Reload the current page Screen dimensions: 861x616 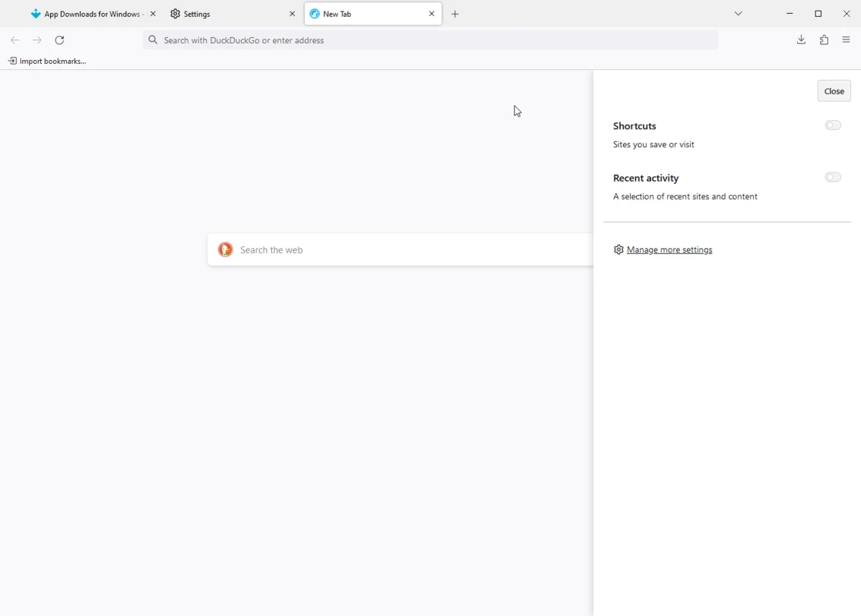point(59,40)
